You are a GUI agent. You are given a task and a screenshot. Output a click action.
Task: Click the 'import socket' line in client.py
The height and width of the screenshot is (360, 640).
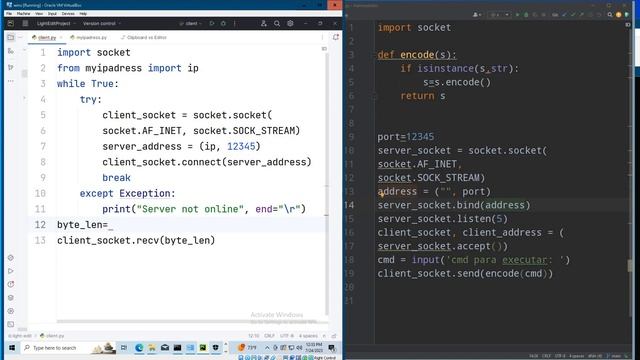point(94,53)
